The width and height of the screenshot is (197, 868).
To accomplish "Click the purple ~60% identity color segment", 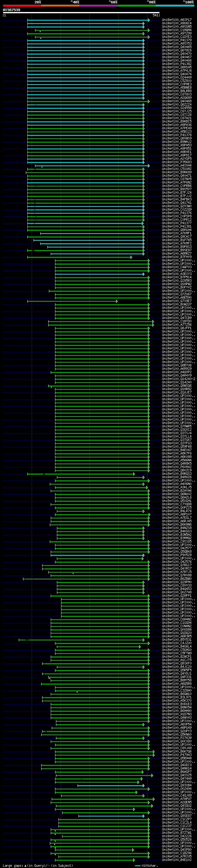I will coord(99,6).
